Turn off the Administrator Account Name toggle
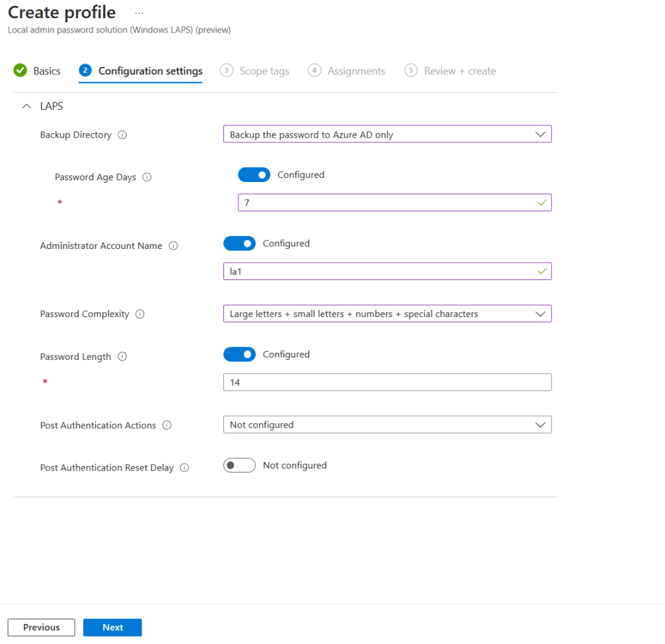Image resolution: width=665 pixels, height=644 pixels. 240,243
